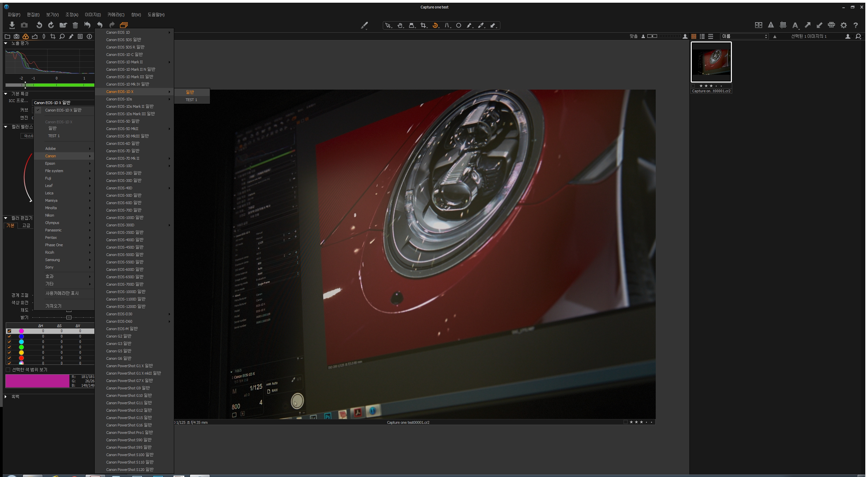
Task: Uncheck the blue color row checkbox
Action: click(x=9, y=337)
